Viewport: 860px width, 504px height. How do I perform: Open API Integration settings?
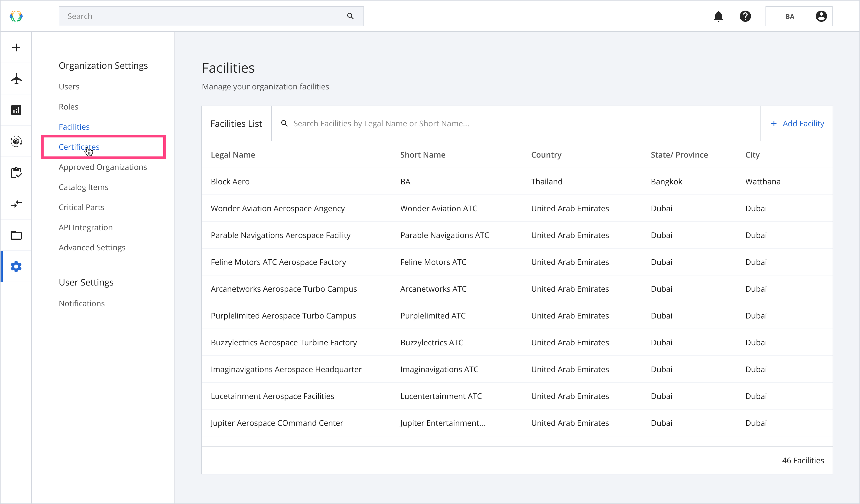[x=86, y=227]
